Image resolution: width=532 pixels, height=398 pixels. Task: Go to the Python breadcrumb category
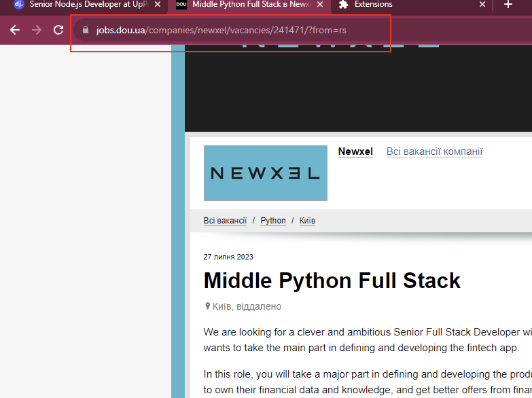(273, 221)
